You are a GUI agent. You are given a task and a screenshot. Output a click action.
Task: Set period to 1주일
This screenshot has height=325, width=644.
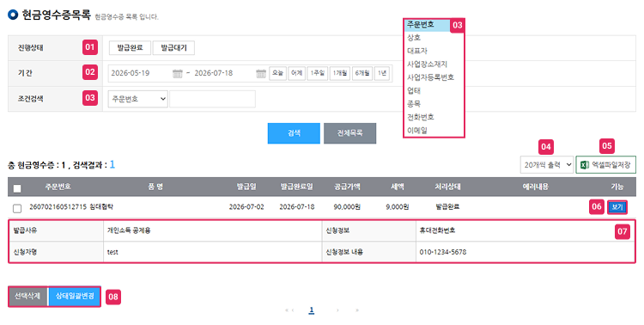click(318, 73)
